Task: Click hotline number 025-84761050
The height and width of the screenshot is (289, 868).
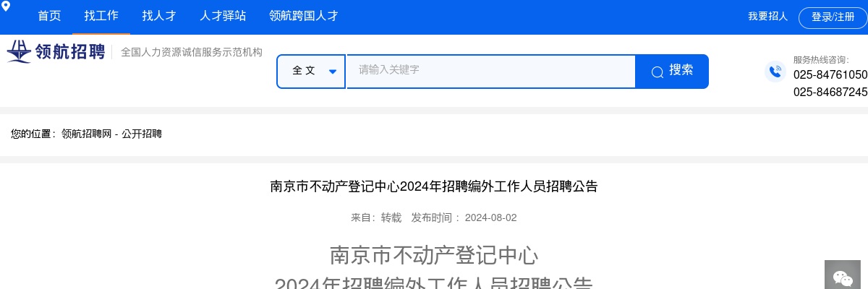Action: (x=830, y=74)
